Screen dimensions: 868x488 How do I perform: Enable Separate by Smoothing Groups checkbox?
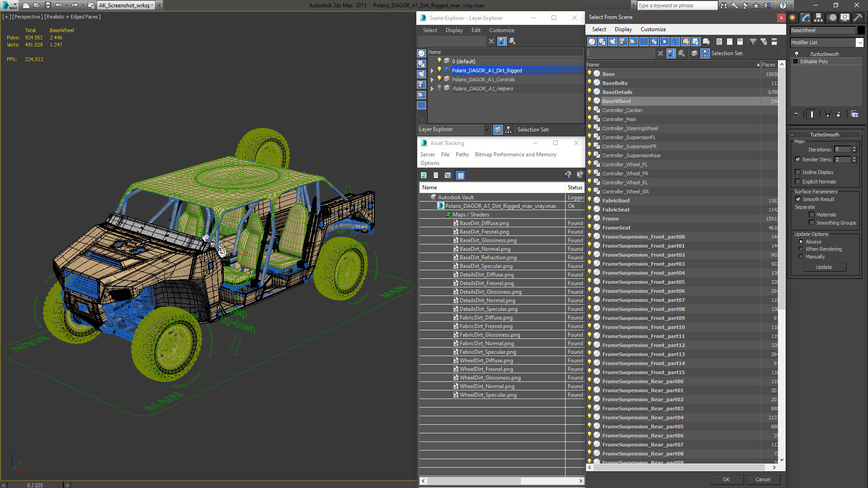tap(811, 223)
